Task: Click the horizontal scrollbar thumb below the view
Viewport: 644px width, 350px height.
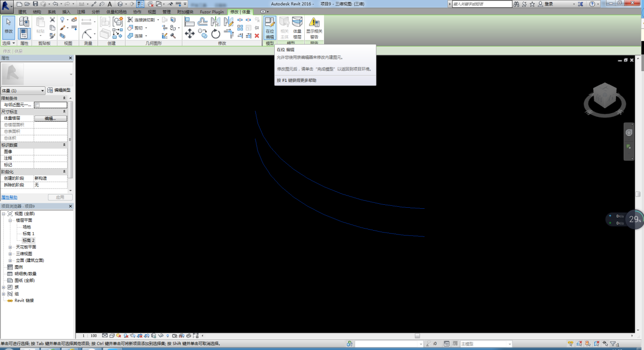Action: pos(417,336)
